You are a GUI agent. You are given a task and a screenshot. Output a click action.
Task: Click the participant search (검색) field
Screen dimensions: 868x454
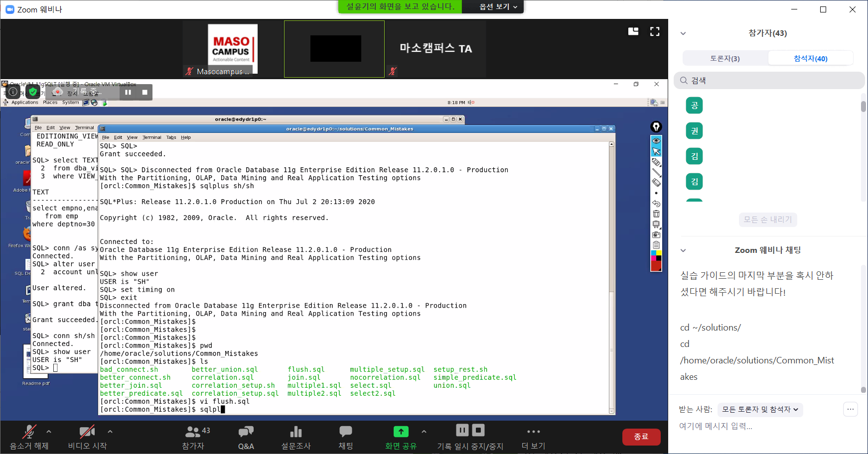[x=770, y=81]
